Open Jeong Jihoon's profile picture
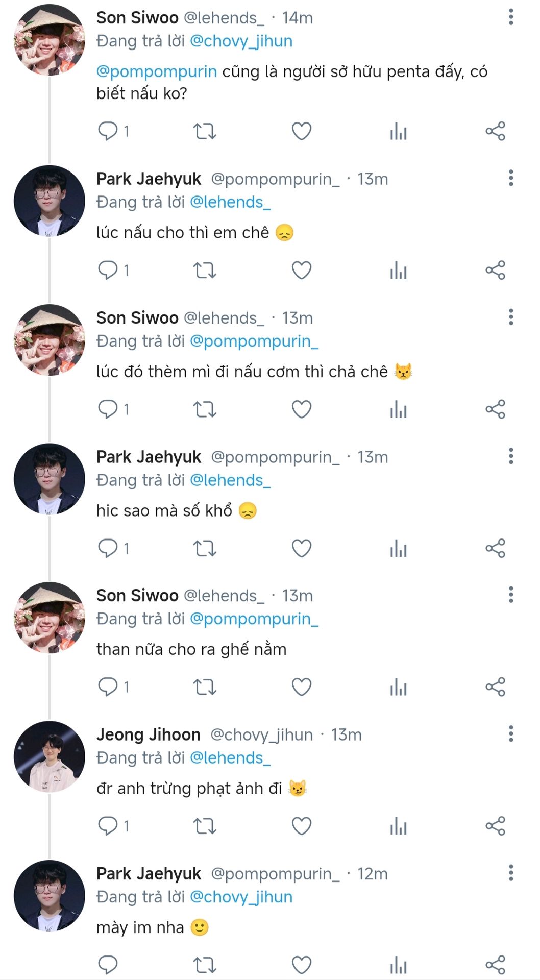Screen dimensions: 540x980 [50, 756]
